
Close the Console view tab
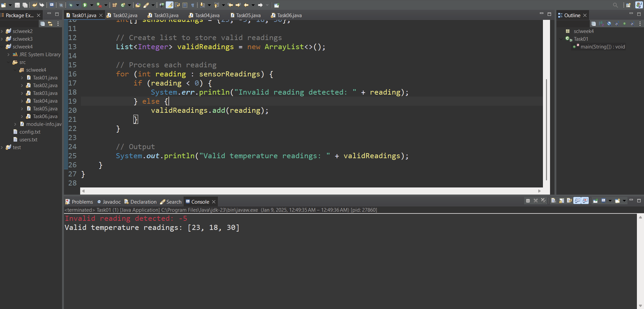click(x=214, y=202)
